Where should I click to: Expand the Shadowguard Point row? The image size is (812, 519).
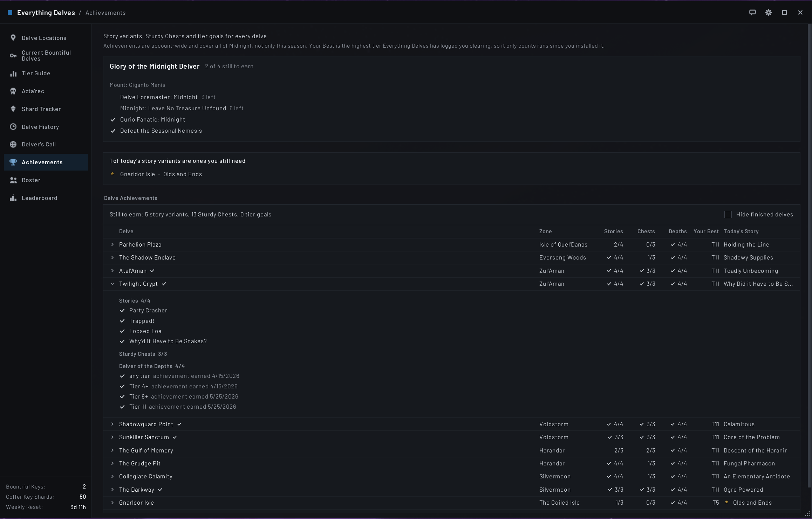pyautogui.click(x=112, y=424)
